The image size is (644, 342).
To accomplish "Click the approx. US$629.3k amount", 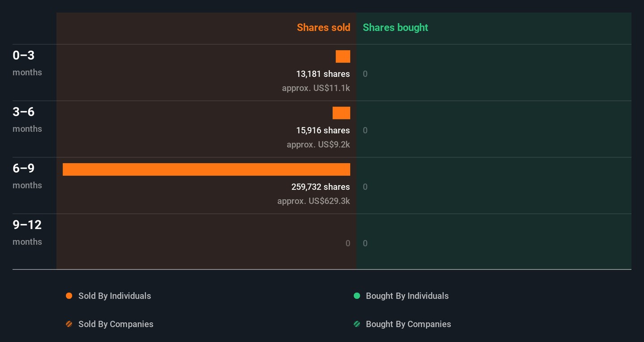I will pyautogui.click(x=314, y=201).
